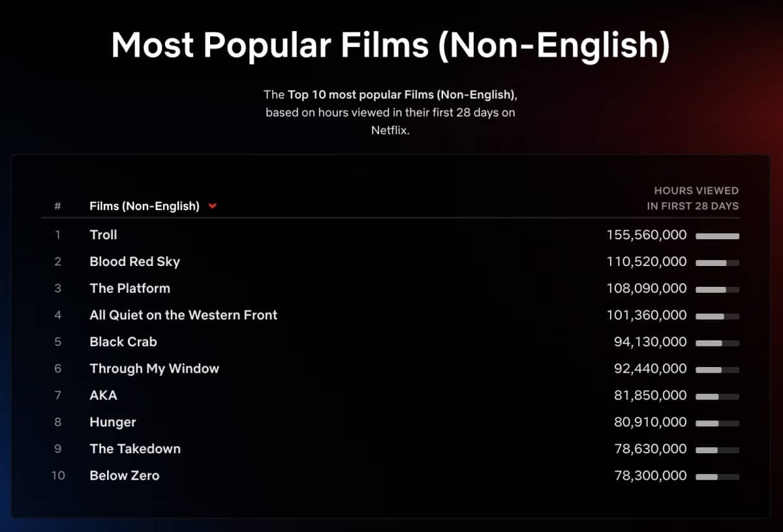Click the Most Popular Films heading
Viewport: 783px width, 532px height.
coord(391,45)
